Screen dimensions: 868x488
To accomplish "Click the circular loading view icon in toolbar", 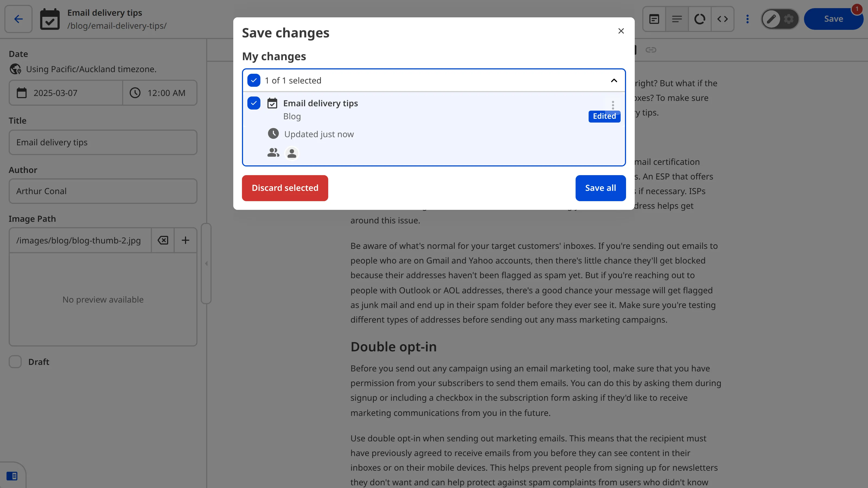I will click(x=700, y=19).
